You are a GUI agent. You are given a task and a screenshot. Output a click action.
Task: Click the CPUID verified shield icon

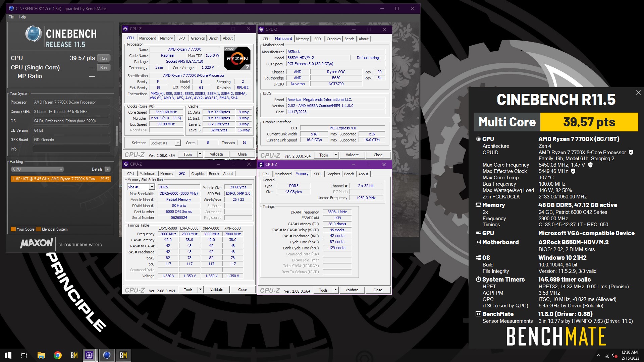click(x=631, y=152)
